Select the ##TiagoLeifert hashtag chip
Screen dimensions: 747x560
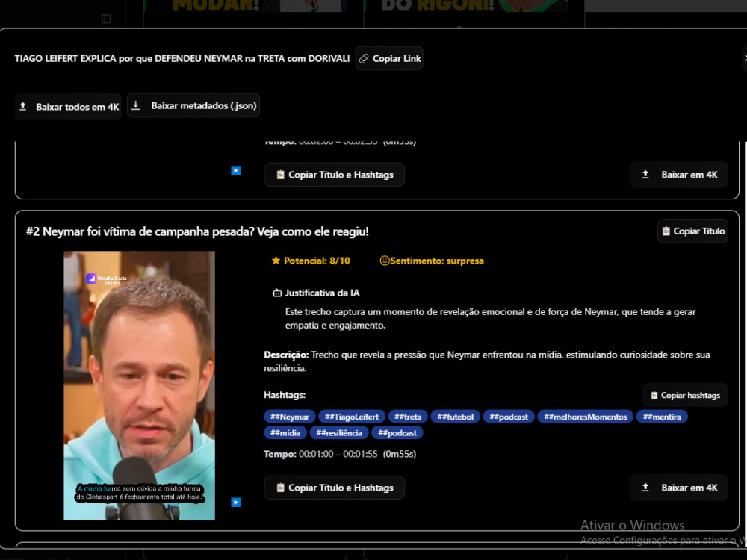pos(352,417)
